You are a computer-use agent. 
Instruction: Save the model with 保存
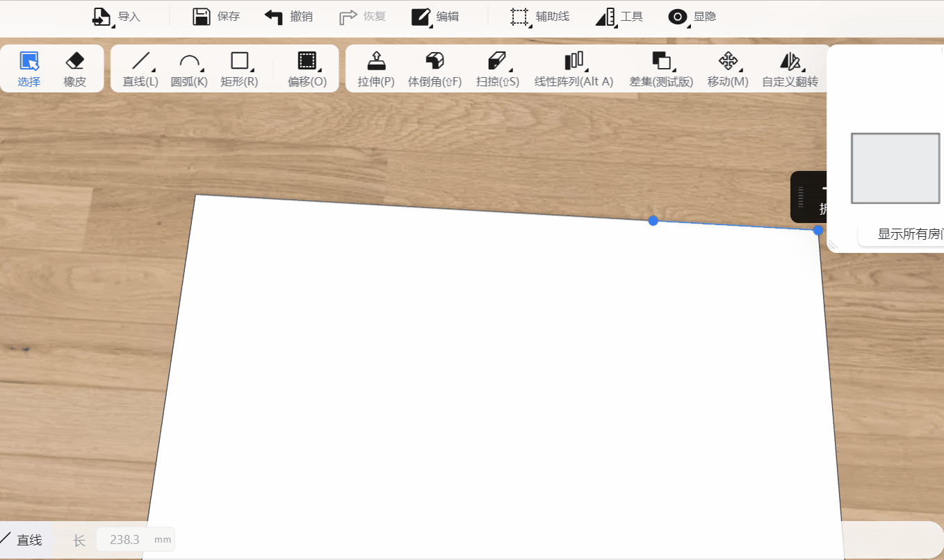pyautogui.click(x=216, y=17)
